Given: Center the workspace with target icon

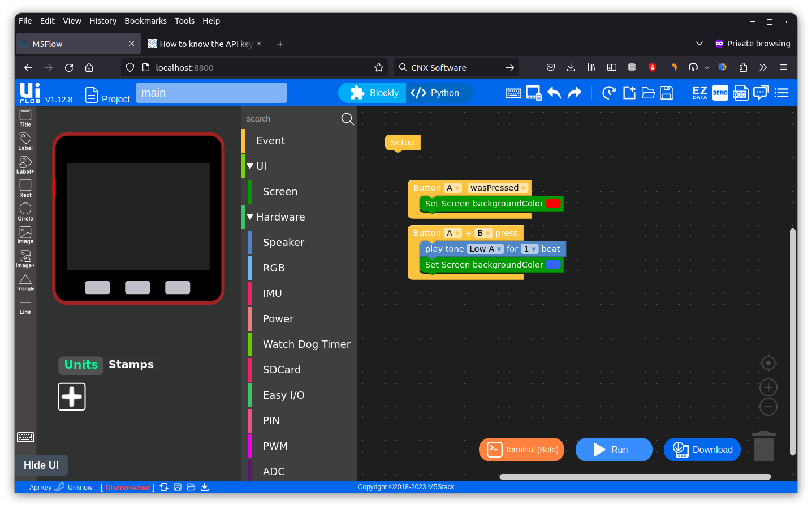Looking at the screenshot, I should (768, 363).
